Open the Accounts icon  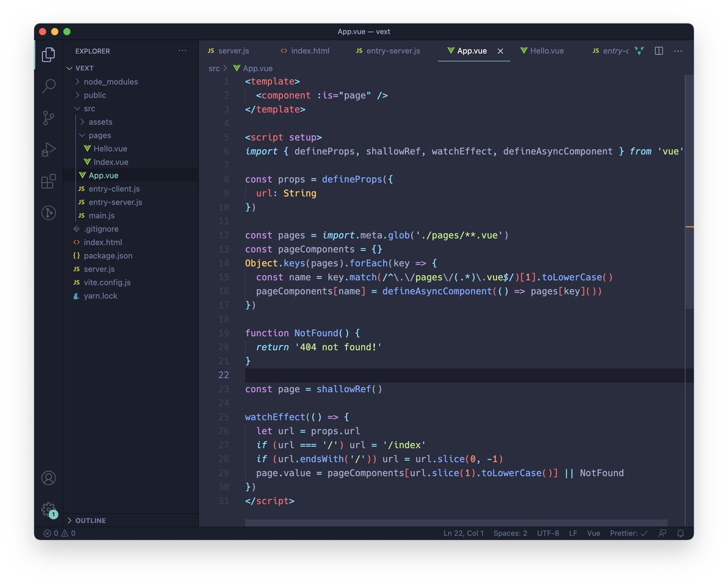(x=49, y=478)
